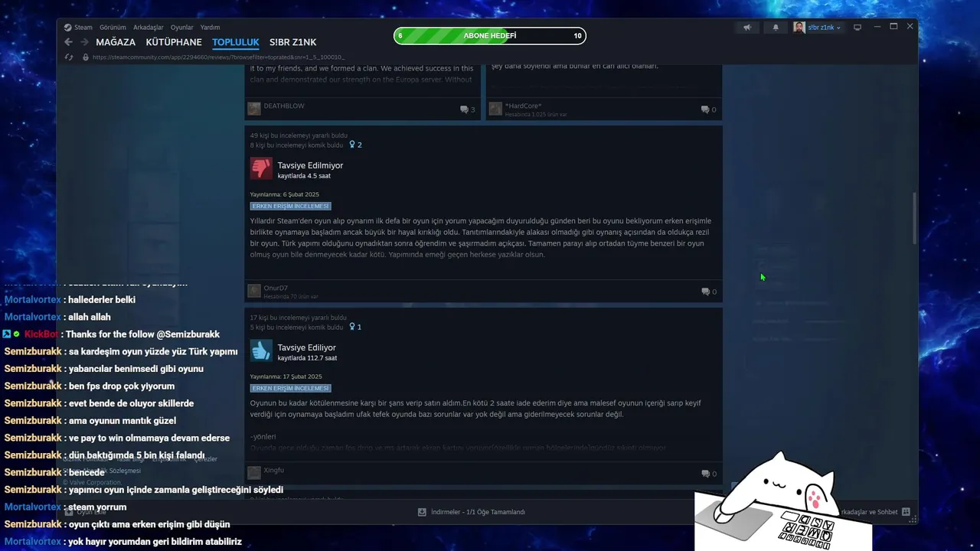The image size is (980, 551).
Task: Click the padlock icon beside the URL
Action: (x=85, y=57)
